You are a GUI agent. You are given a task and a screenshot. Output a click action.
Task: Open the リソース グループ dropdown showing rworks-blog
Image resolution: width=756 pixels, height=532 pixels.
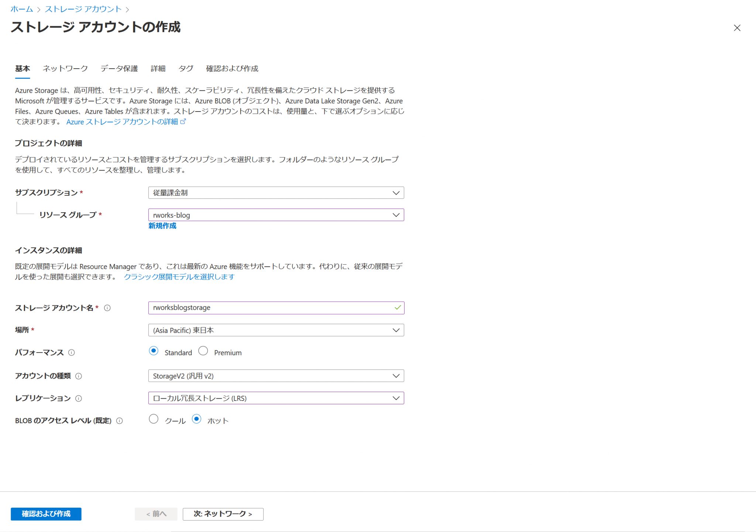(x=276, y=215)
